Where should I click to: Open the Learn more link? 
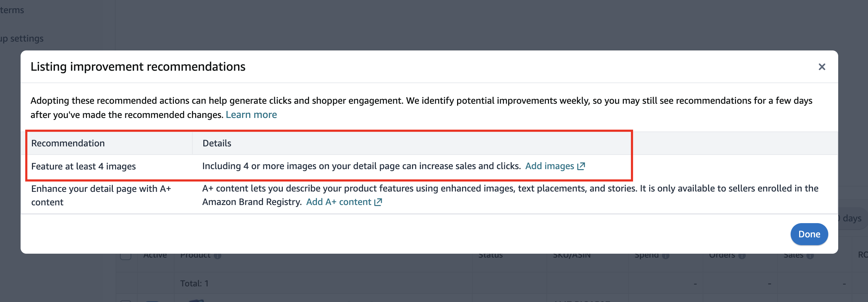251,115
